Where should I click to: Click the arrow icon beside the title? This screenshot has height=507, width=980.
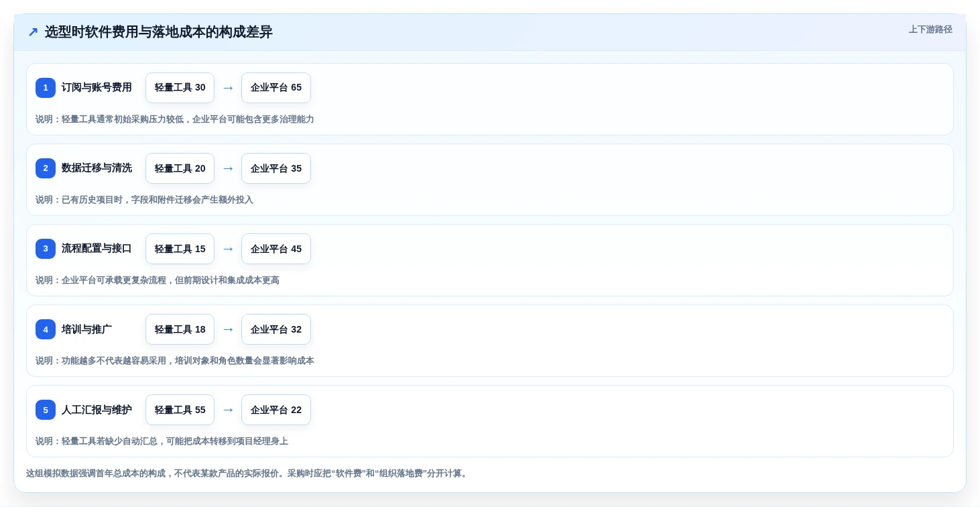click(33, 32)
